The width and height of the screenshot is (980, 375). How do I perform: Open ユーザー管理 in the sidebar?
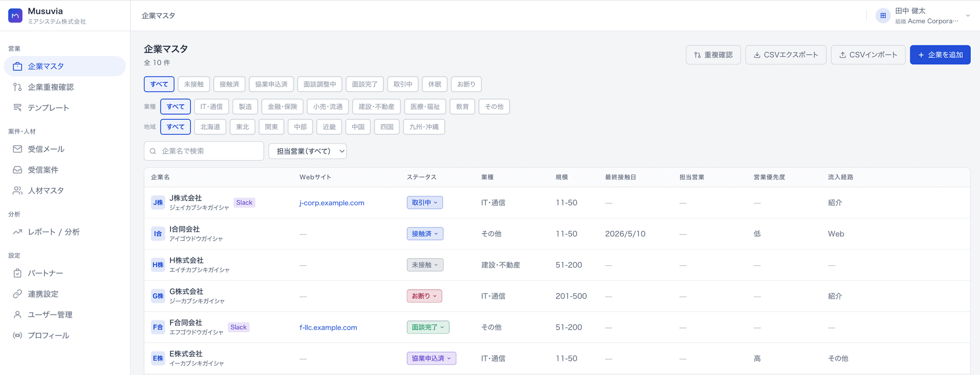(x=65, y=315)
